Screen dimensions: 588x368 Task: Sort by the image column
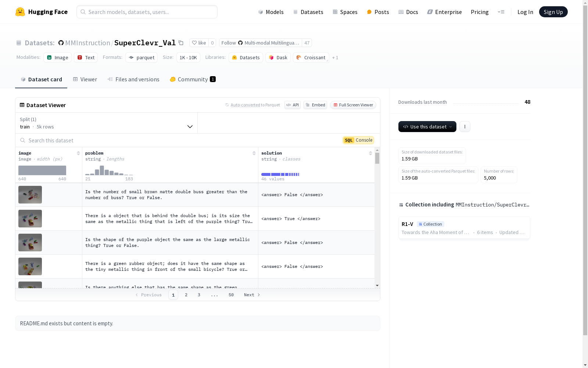pos(78,153)
